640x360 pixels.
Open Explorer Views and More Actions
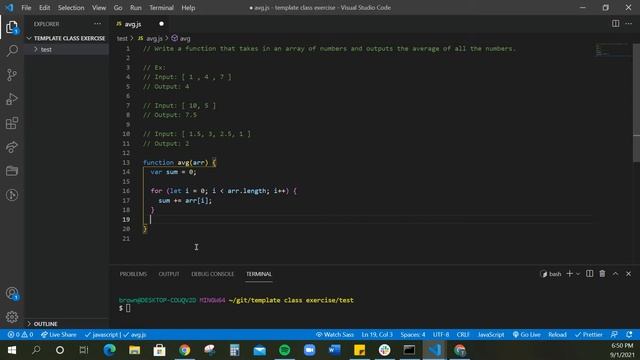(97, 24)
